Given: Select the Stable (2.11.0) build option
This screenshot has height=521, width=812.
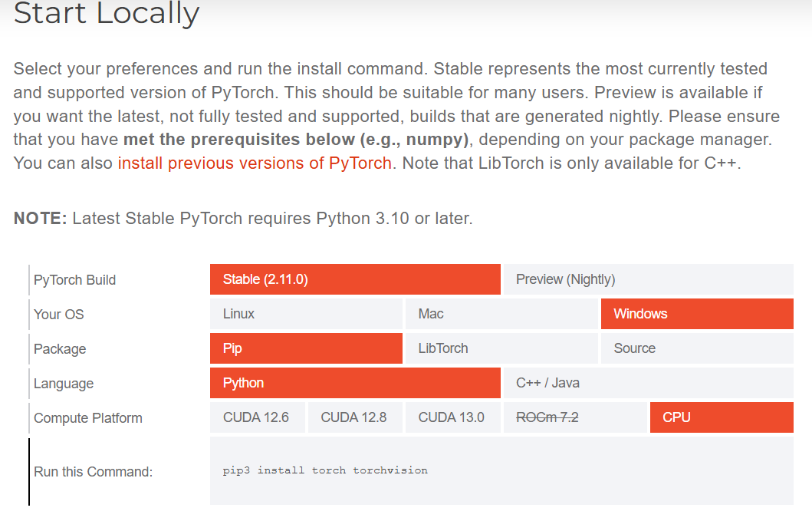Looking at the screenshot, I should coord(354,279).
